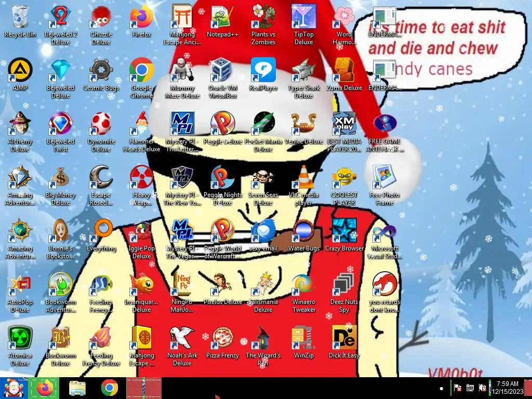This screenshot has height=399, width=532.
Task: Launch Pizza Frenzy shortcut
Action: pyautogui.click(x=222, y=343)
